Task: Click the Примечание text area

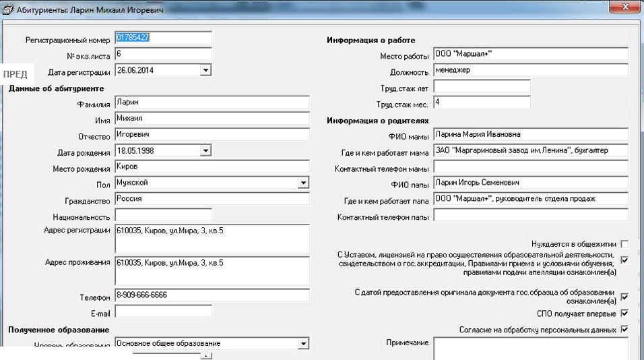Action: pyautogui.click(x=530, y=348)
